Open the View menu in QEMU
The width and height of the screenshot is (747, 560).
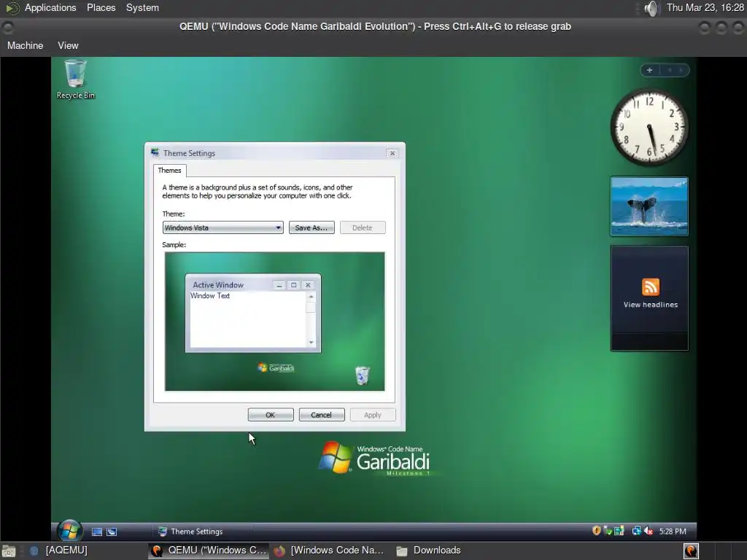(x=68, y=46)
